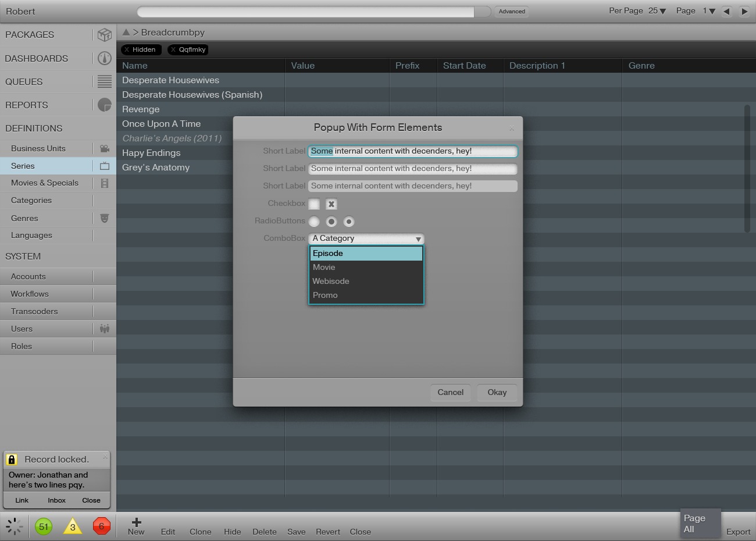Select Genres in Definitions sidebar
Viewport: 756px width, 541px height.
(x=24, y=218)
